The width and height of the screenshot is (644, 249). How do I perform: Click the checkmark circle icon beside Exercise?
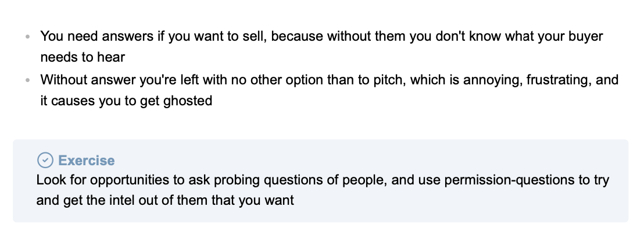pos(45,160)
